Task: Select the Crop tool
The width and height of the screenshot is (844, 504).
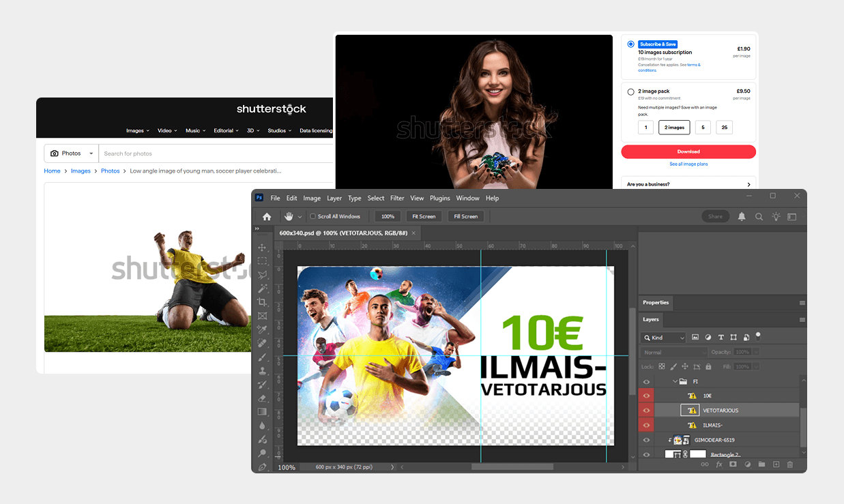Action: tap(262, 302)
